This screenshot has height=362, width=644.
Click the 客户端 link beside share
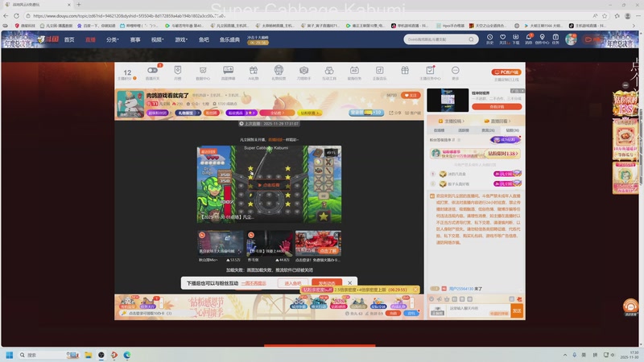point(413,113)
